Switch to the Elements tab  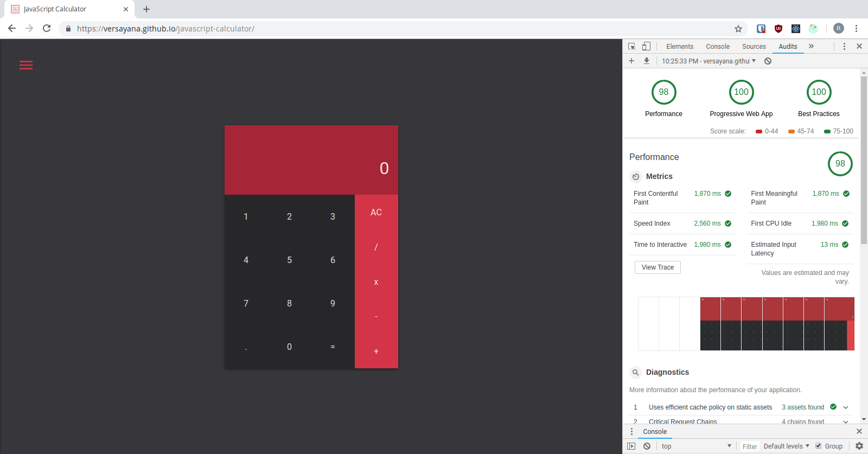pyautogui.click(x=680, y=47)
